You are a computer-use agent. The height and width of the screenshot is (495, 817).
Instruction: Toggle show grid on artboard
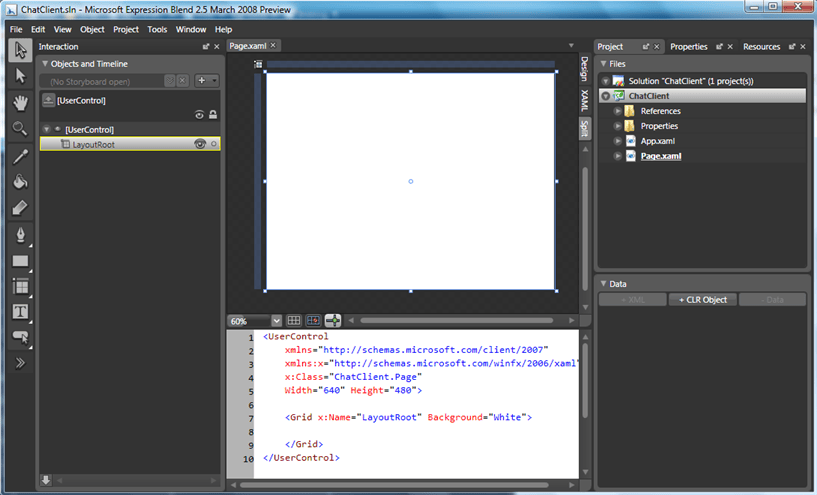pos(294,320)
